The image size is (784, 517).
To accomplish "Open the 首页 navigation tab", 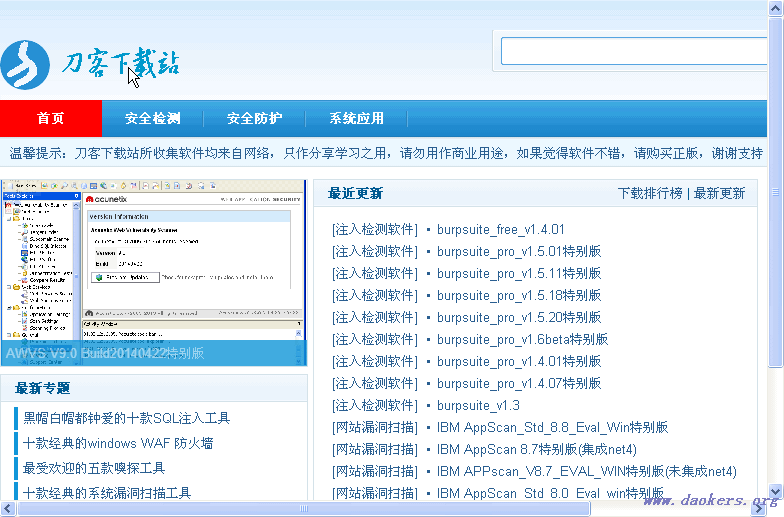I will click(50, 118).
